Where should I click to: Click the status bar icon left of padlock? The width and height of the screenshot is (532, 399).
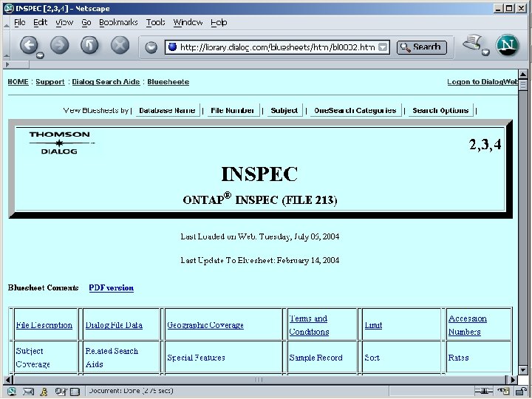(503, 392)
